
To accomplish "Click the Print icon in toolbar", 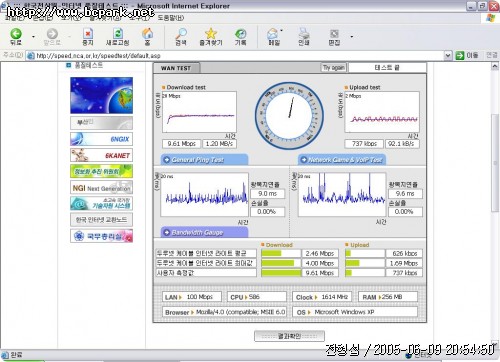I will [304, 34].
